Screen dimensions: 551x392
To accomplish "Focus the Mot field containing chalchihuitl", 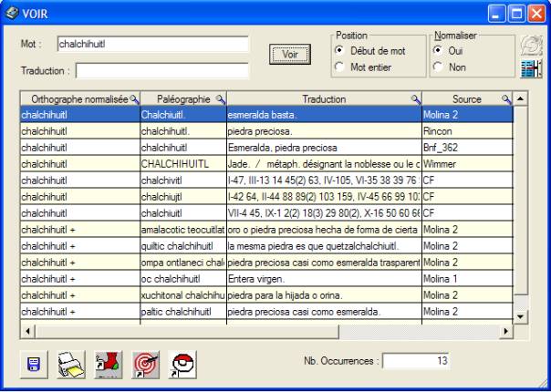I will [151, 44].
